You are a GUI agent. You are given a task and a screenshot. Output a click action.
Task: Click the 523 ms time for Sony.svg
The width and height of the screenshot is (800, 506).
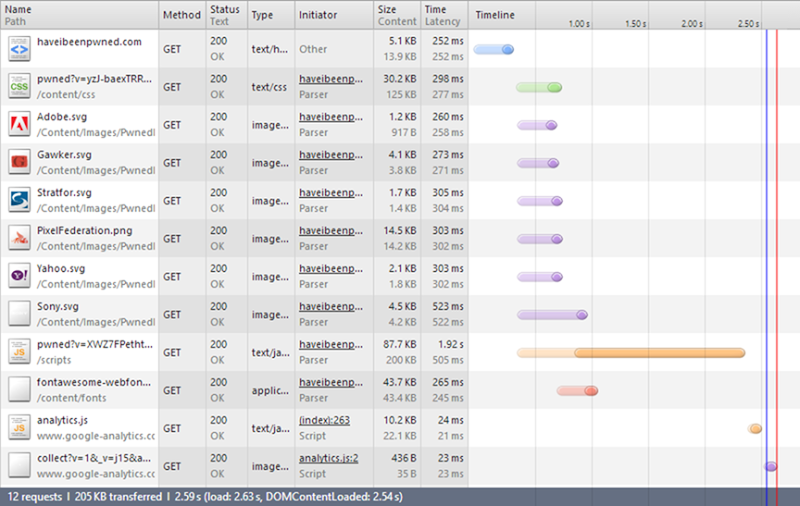[448, 307]
